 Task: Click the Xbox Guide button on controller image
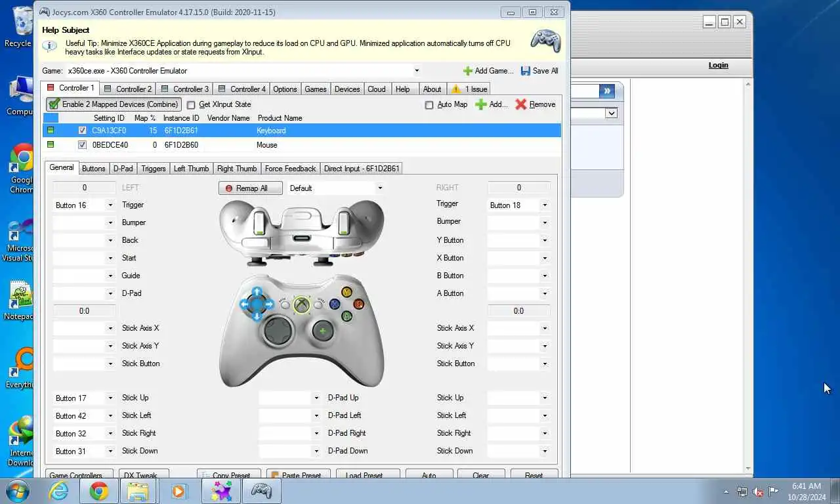tap(301, 304)
